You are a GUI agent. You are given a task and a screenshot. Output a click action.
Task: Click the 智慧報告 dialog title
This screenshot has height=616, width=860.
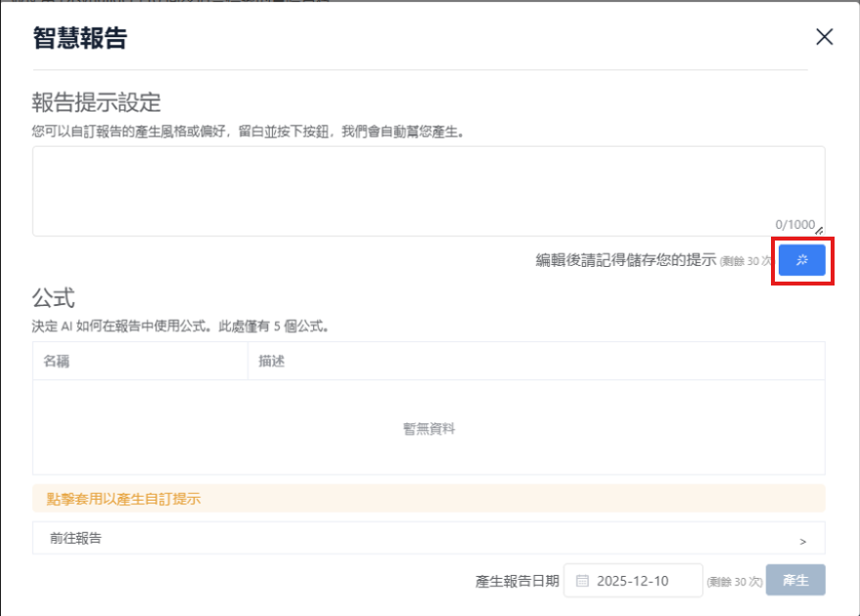point(79,38)
